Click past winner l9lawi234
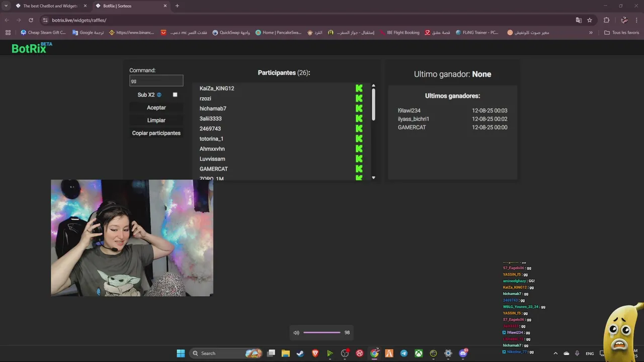The width and height of the screenshot is (644, 362). pos(409,111)
